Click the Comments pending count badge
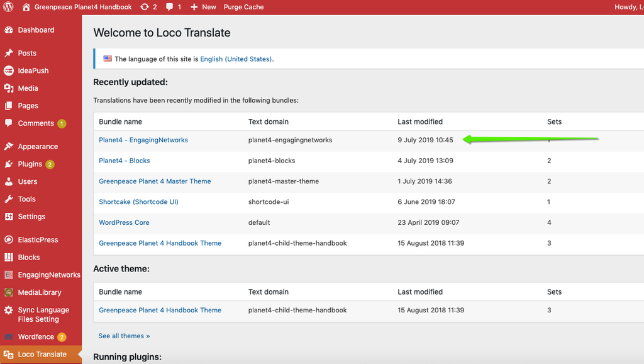 (x=62, y=123)
